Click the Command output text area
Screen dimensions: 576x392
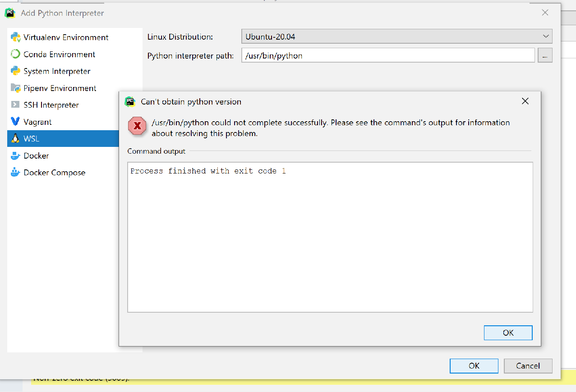330,237
